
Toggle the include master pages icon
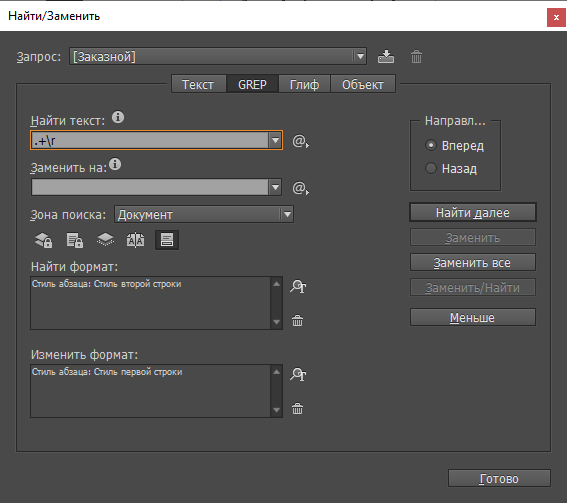[136, 240]
